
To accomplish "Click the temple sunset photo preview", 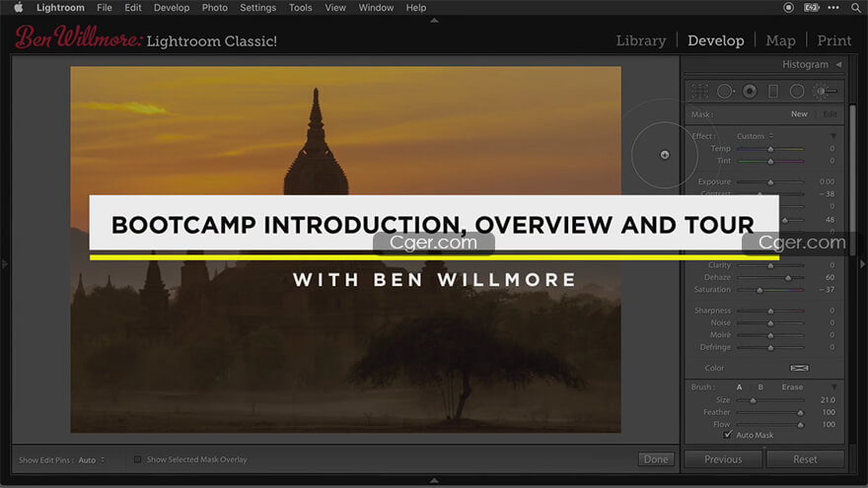I will coord(345,249).
